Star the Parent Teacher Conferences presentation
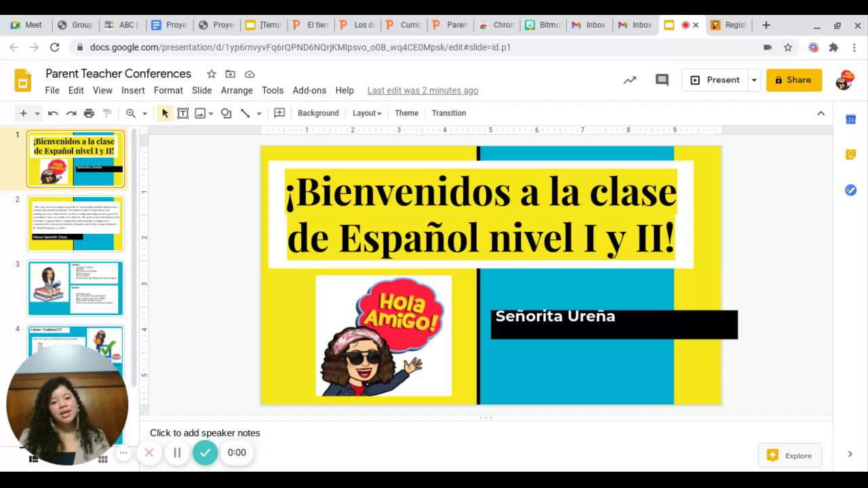This screenshot has height=488, width=868. pyautogui.click(x=212, y=74)
